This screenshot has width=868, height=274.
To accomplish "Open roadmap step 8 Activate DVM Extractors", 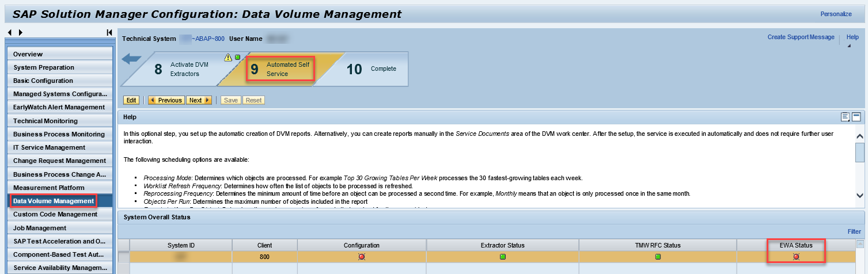I will tap(184, 69).
